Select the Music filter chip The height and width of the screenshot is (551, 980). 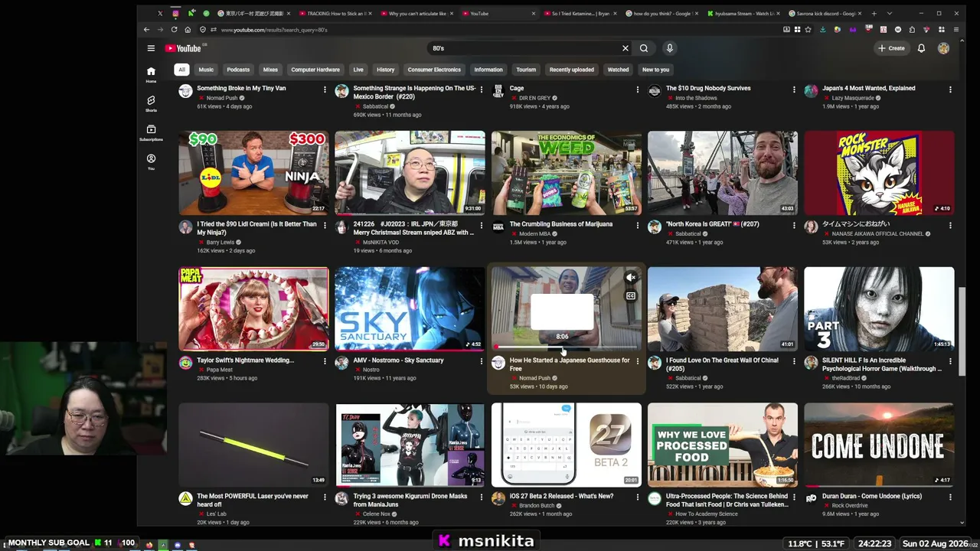206,70
